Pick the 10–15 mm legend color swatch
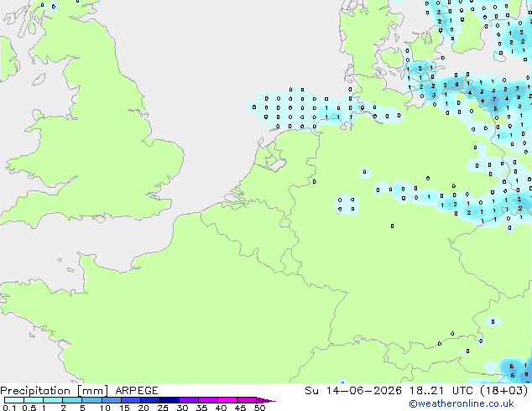The height and width of the screenshot is (411, 532). [112, 400]
